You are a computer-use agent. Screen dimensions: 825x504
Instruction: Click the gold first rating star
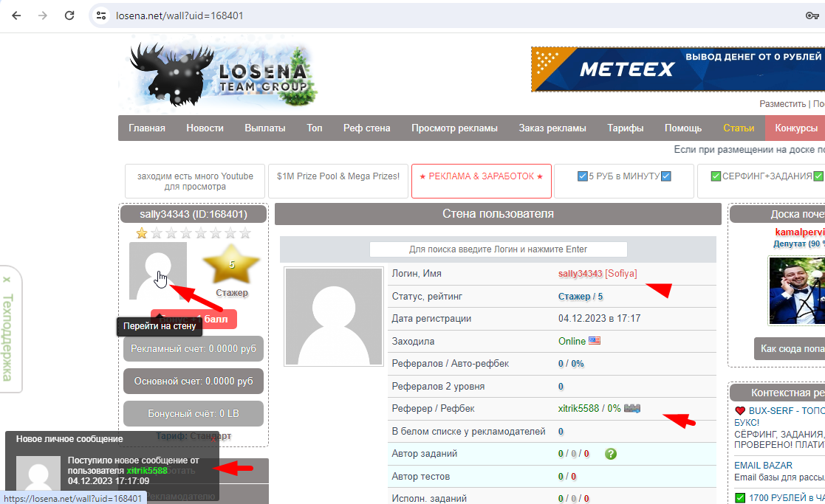142,233
